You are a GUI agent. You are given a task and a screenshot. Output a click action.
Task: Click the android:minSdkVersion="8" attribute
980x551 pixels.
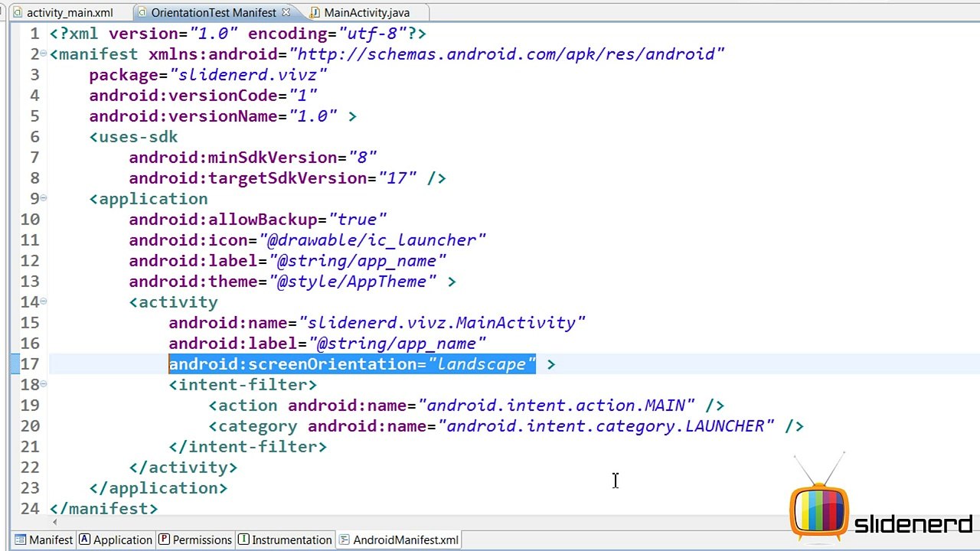click(253, 158)
